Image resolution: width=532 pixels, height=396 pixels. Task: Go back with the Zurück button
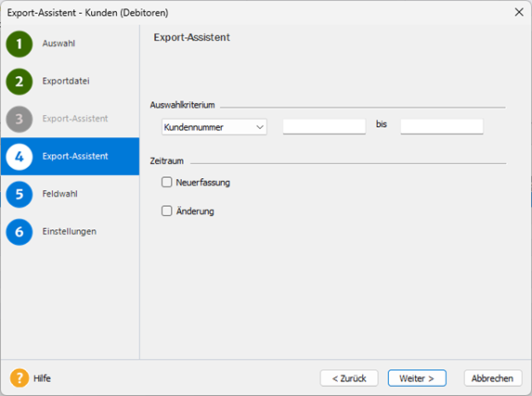[x=349, y=378]
